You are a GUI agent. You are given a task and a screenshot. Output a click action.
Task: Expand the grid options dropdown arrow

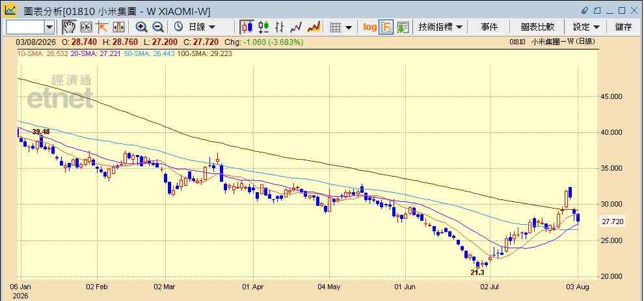tap(349, 27)
